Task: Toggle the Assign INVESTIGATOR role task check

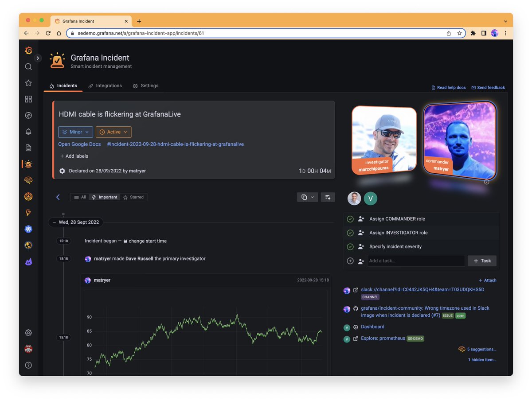Action: (x=350, y=233)
